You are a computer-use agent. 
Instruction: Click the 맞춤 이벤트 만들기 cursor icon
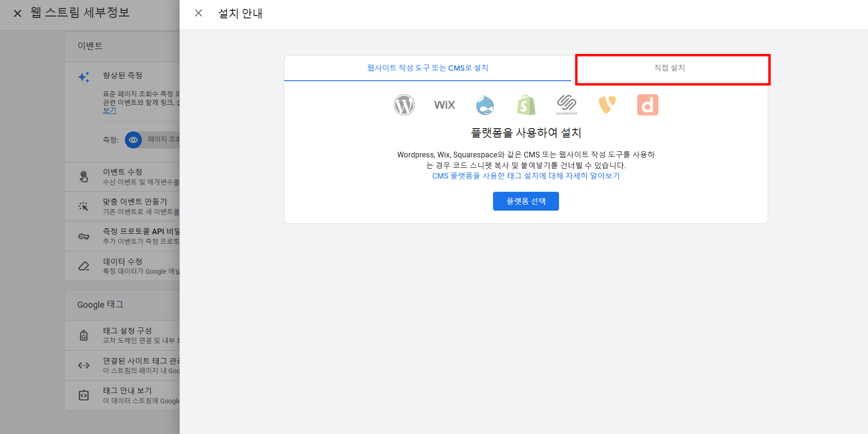point(84,206)
